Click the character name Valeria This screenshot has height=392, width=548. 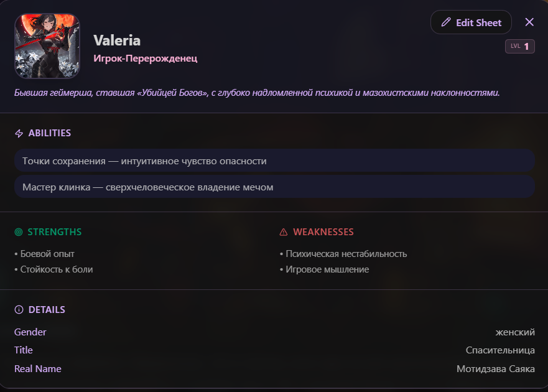click(117, 40)
